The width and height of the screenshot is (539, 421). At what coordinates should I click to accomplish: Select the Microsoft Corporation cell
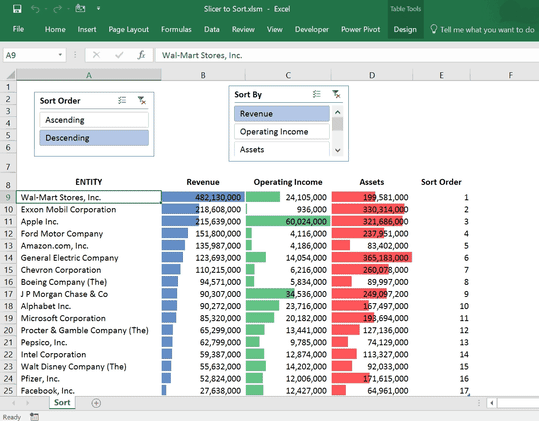tap(89, 318)
